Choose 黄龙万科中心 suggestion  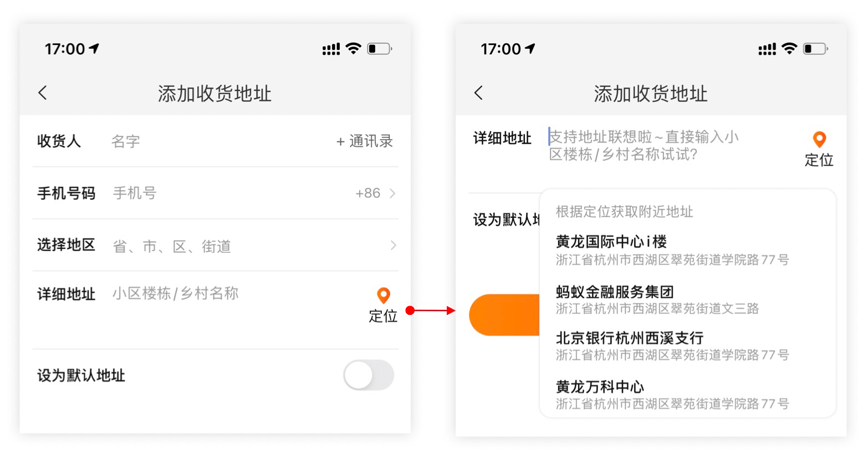672,394
